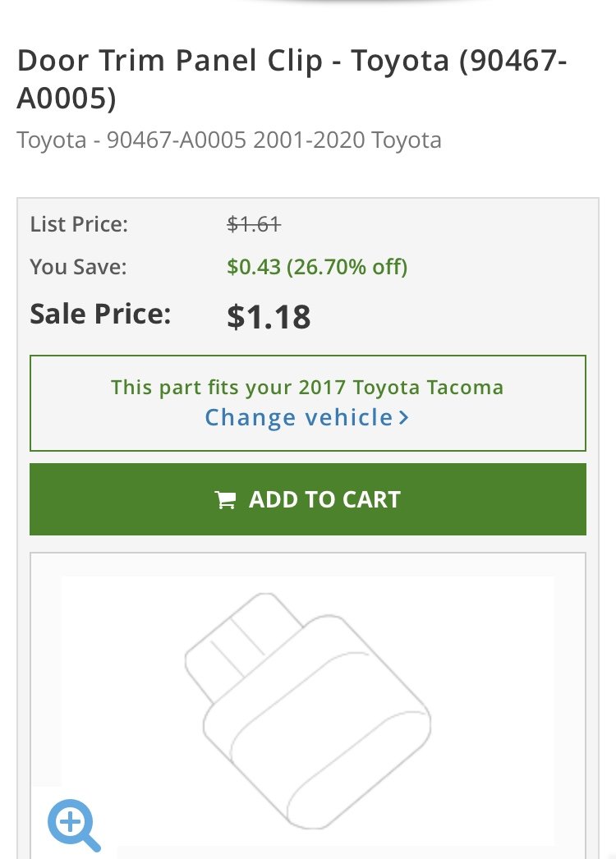Click the 2017 Toyota Tacoma fitment message
This screenshot has height=859, width=616.
307,388
